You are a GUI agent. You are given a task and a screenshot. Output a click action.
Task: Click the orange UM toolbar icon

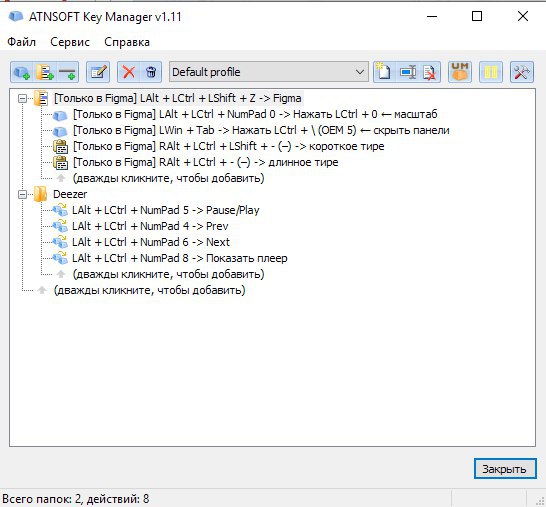pos(460,72)
